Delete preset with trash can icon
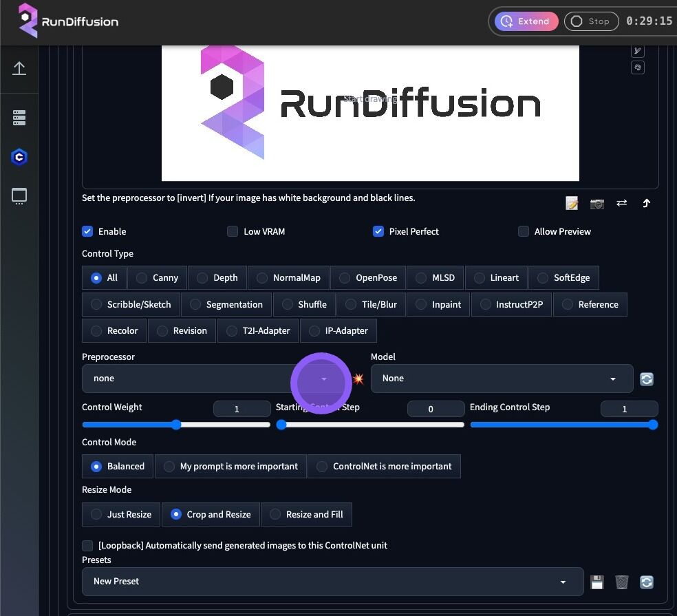 [622, 582]
